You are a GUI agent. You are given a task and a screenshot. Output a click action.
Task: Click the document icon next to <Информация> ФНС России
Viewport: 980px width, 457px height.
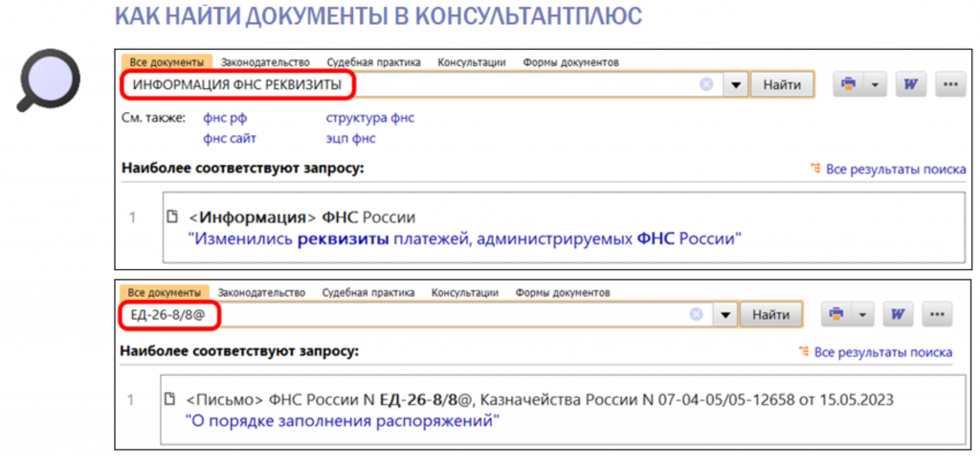coord(172,217)
